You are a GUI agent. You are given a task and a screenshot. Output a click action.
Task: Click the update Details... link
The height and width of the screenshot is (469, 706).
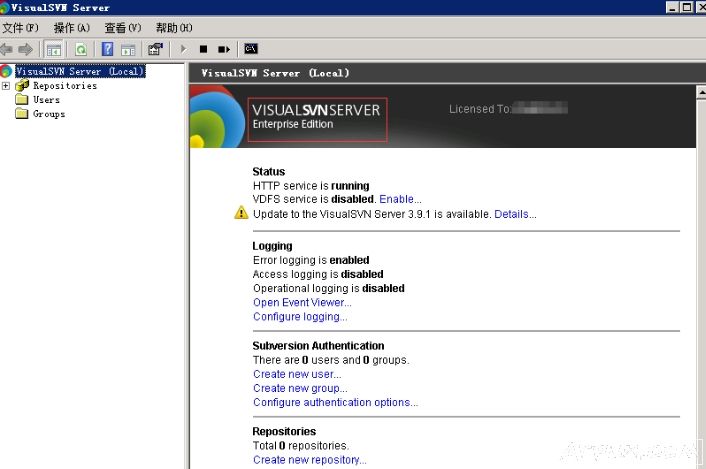(515, 214)
